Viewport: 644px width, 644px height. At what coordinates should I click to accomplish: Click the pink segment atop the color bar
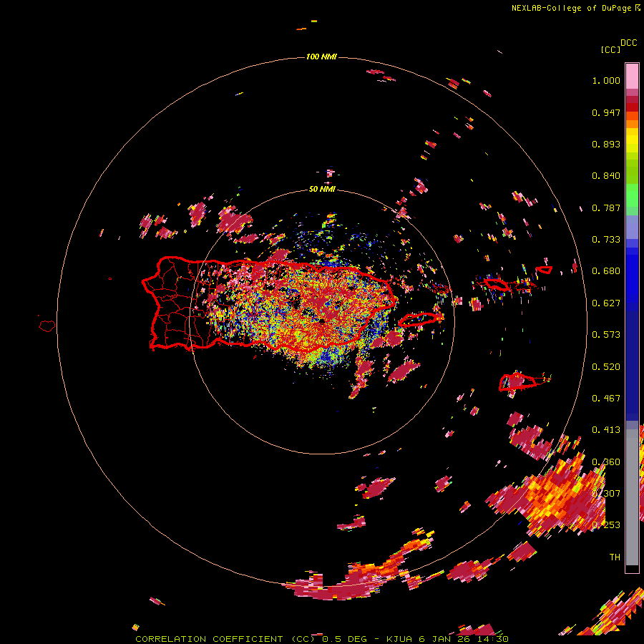(x=632, y=76)
